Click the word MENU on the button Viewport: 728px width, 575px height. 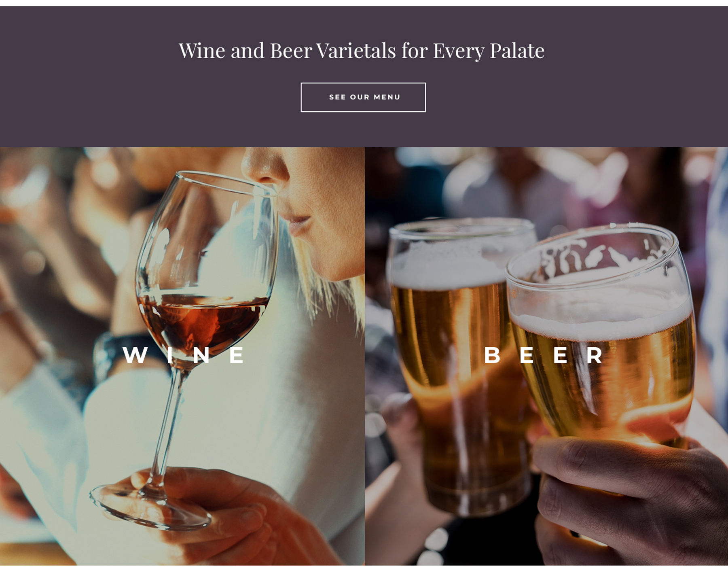(x=387, y=97)
